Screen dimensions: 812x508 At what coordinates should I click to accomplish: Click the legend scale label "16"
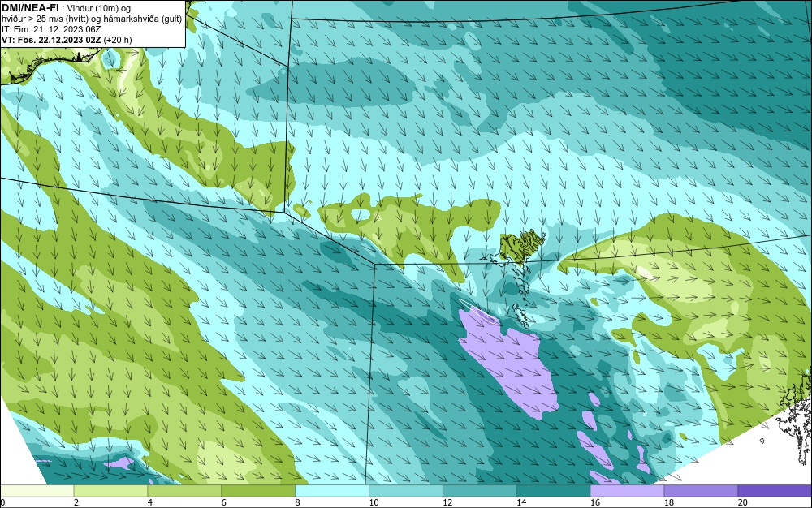click(x=595, y=502)
